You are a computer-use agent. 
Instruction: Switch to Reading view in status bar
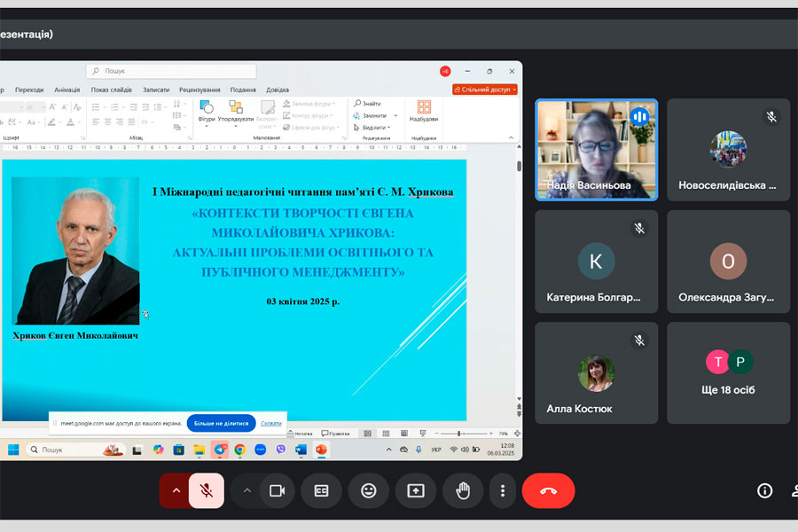404,434
